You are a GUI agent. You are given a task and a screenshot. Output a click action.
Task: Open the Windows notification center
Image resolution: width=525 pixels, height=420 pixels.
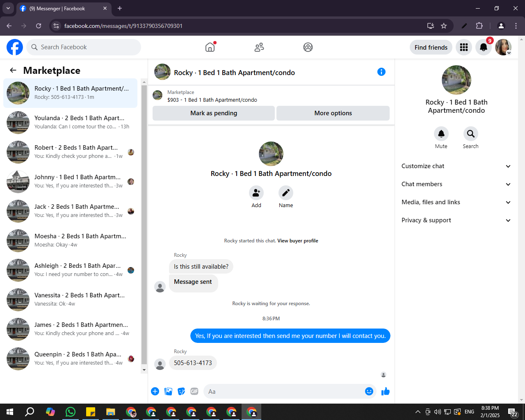point(513,412)
